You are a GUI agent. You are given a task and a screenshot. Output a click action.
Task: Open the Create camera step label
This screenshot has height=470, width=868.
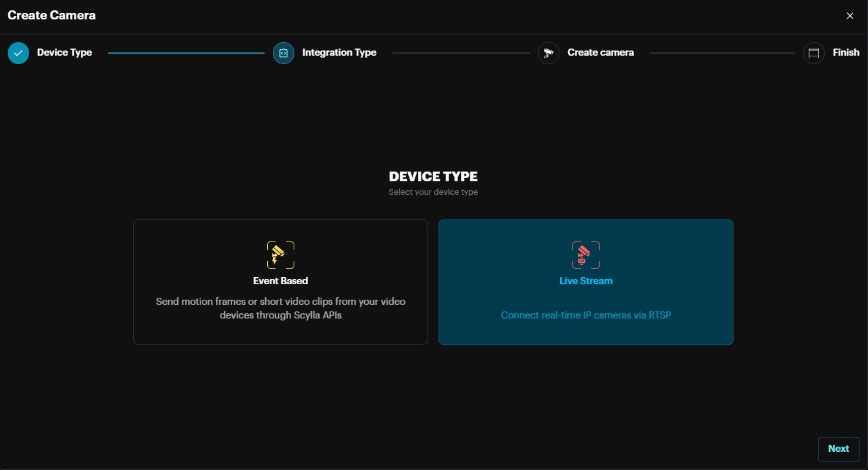(600, 52)
